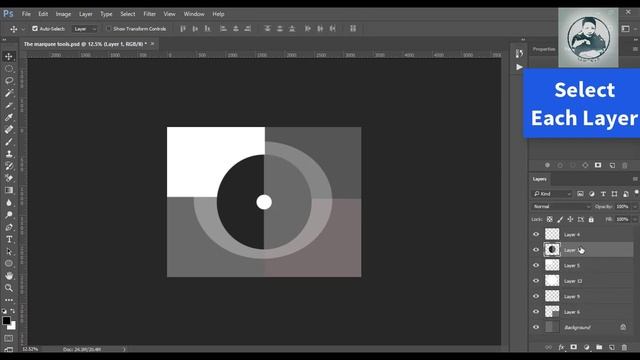Add a layer mask from Layers panel
640x360 pixels.
pos(573,347)
